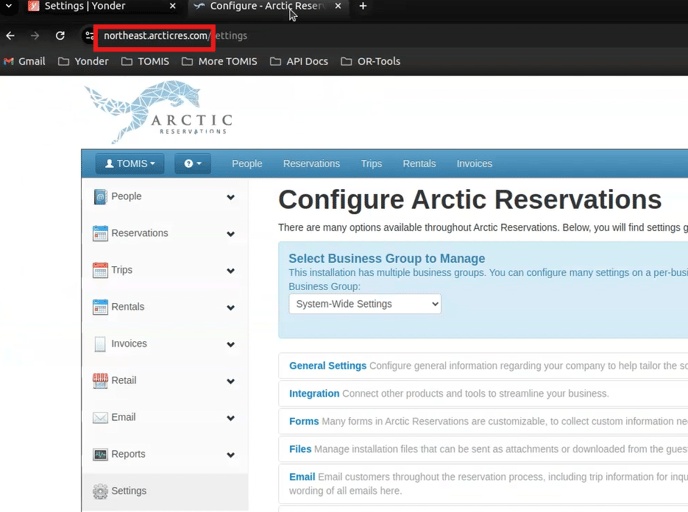Click the Rentals calendar sidebar icon

tap(100, 307)
